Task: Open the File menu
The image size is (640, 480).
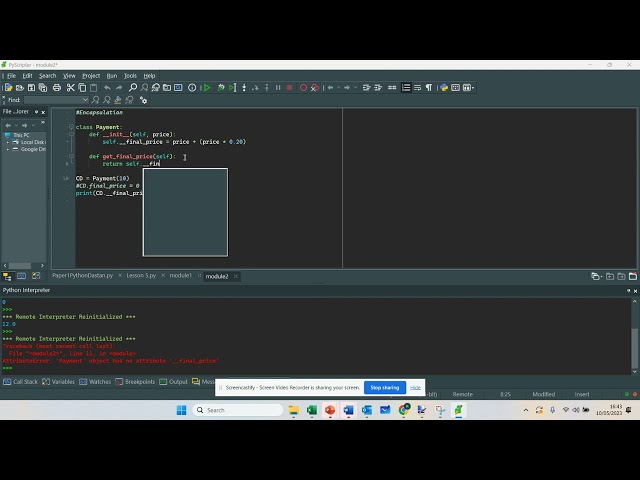Action: tap(11, 76)
